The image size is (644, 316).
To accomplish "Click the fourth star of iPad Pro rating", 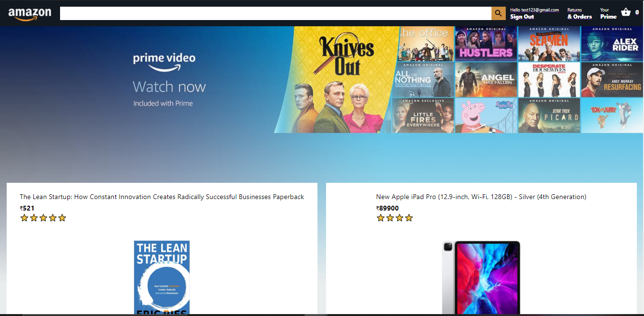I will [x=409, y=218].
